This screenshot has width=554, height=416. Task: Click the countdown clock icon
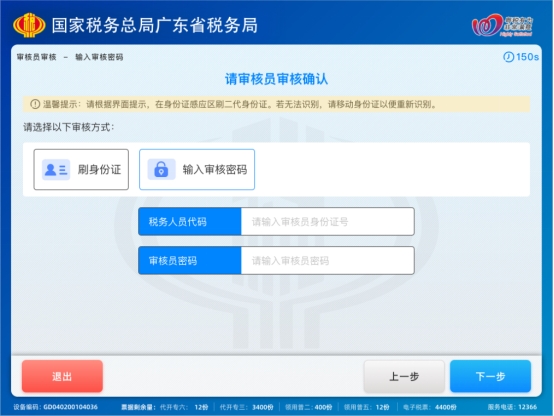pyautogui.click(x=508, y=57)
